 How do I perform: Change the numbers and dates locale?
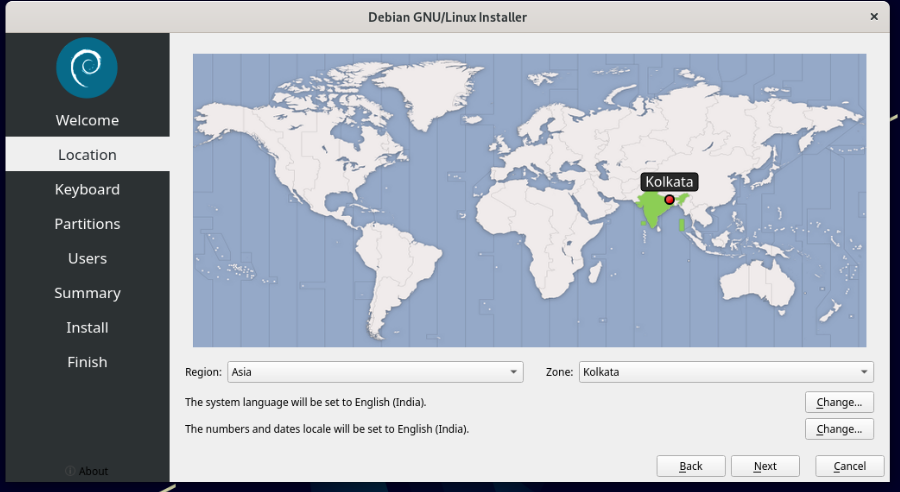click(838, 429)
